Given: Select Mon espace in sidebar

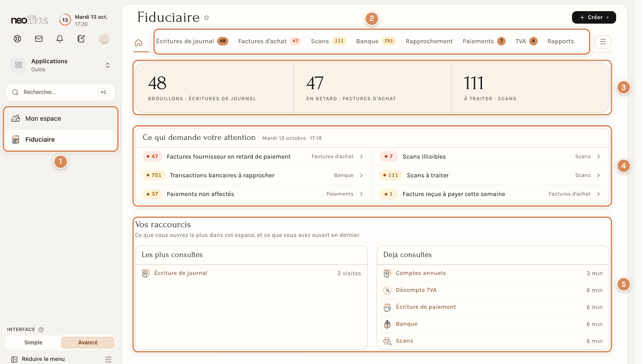Looking at the screenshot, I should point(61,119).
